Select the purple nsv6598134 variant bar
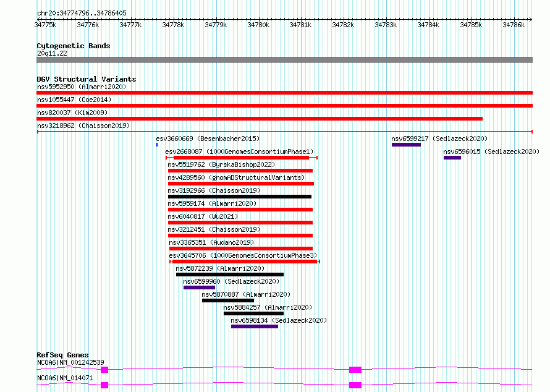This screenshot has height=392, width=550. (x=255, y=326)
